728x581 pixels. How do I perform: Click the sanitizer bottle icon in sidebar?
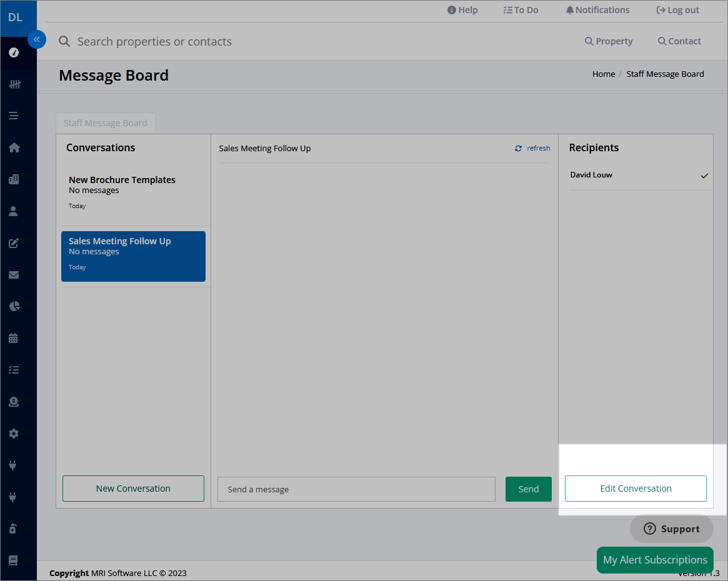(x=13, y=529)
